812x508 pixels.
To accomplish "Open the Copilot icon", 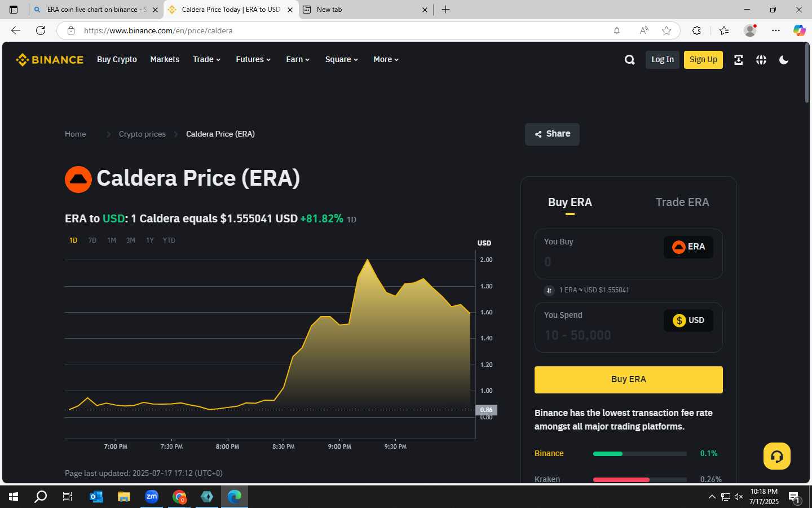I will (800, 30).
